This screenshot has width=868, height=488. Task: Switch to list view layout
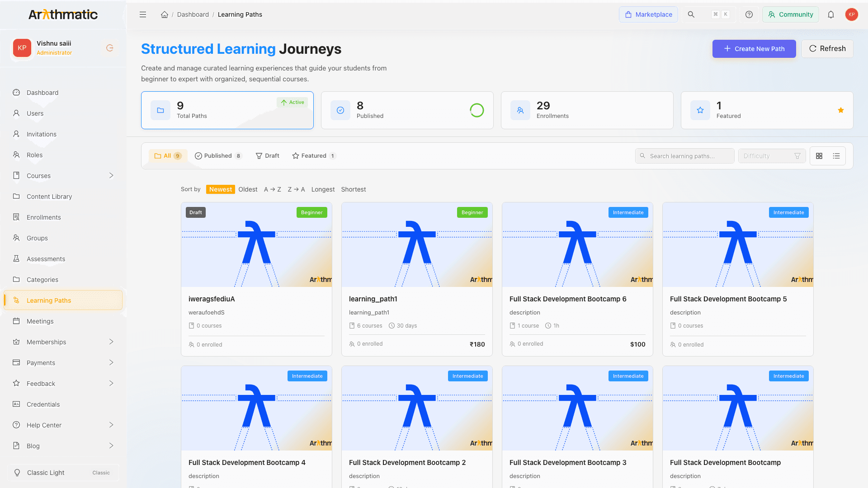[x=836, y=156]
